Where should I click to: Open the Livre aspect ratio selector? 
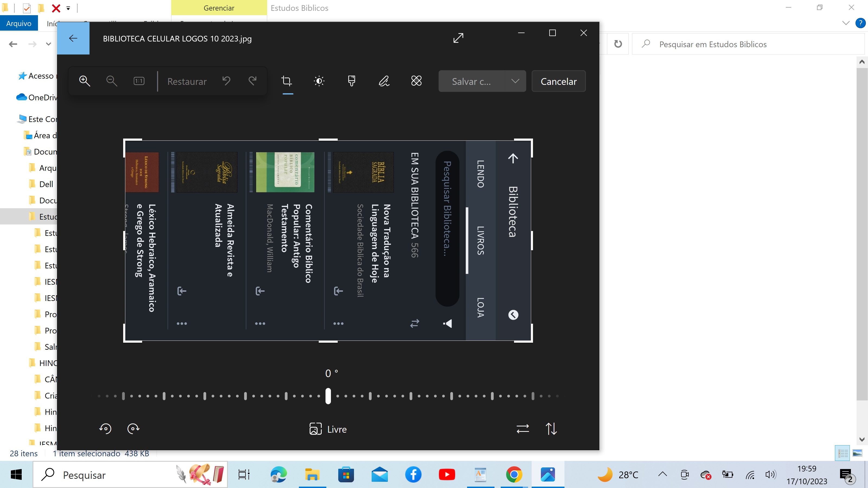pyautogui.click(x=328, y=429)
